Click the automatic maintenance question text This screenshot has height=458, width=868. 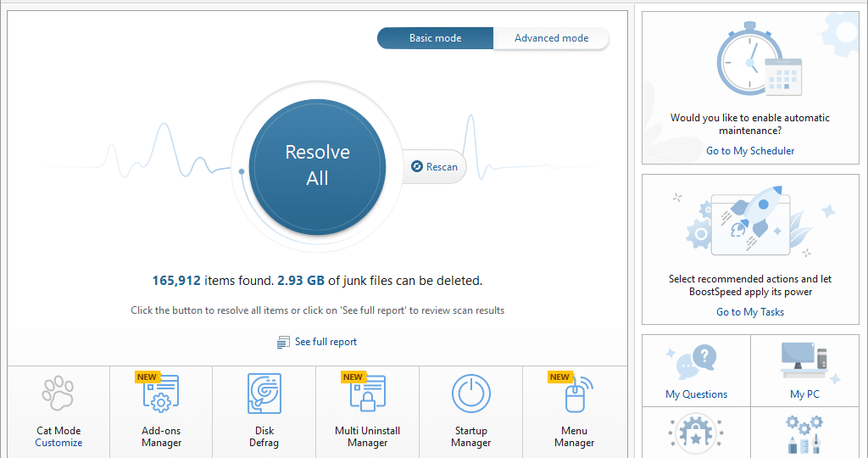750,124
